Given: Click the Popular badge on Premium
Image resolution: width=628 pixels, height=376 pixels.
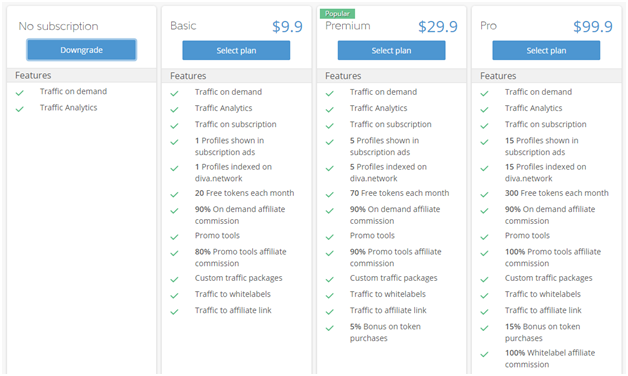Looking at the screenshot, I should click(x=337, y=14).
